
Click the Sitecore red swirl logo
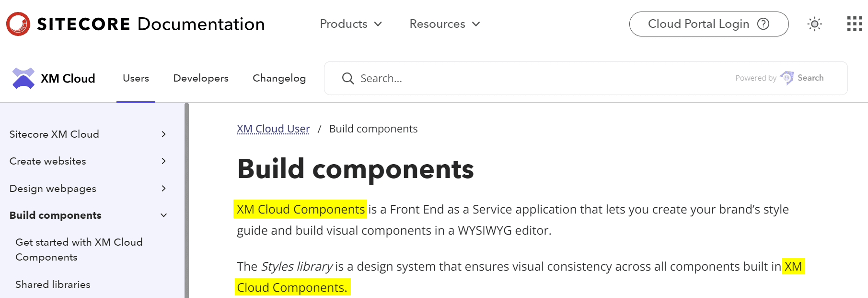pyautogui.click(x=18, y=24)
